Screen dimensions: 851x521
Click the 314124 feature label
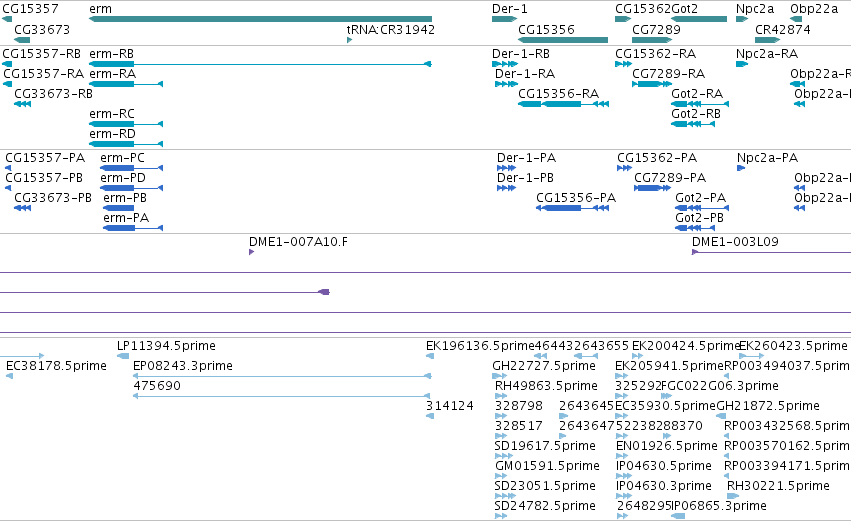(x=450, y=406)
